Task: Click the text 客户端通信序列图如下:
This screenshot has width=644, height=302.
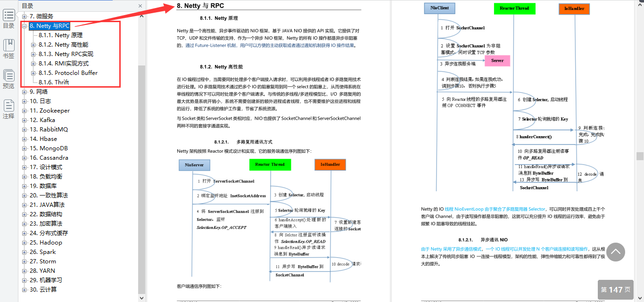Action: (x=199, y=286)
